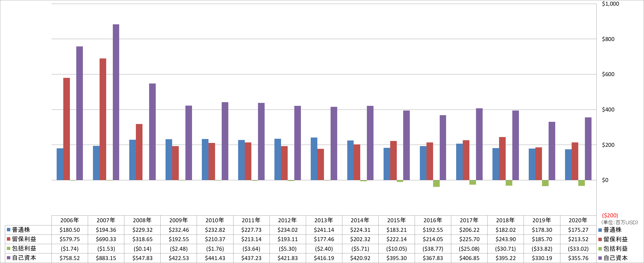This screenshot has width=644, height=263.
Task: Click the blue 普通株 legend swatch on the right
Action: pyautogui.click(x=600, y=230)
